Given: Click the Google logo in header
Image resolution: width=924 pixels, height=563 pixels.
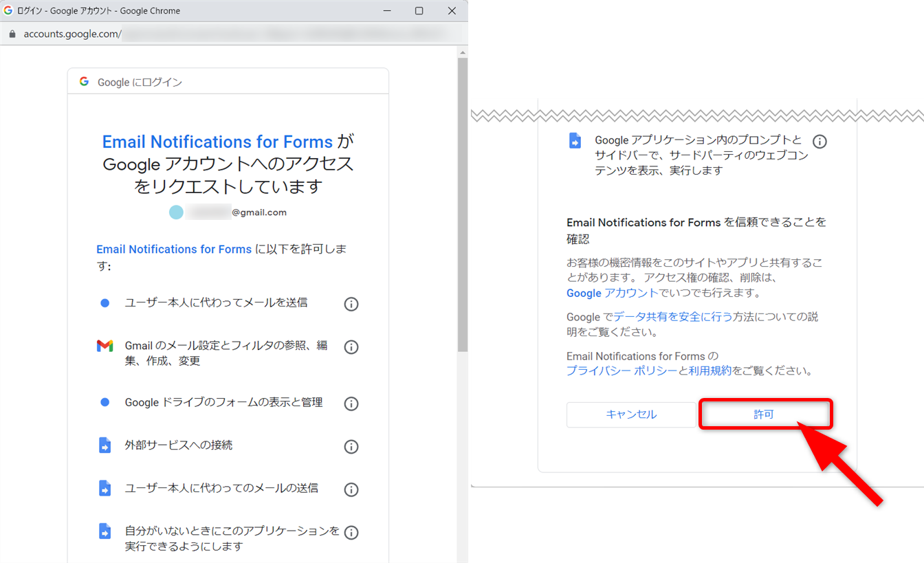Looking at the screenshot, I should point(84,82).
